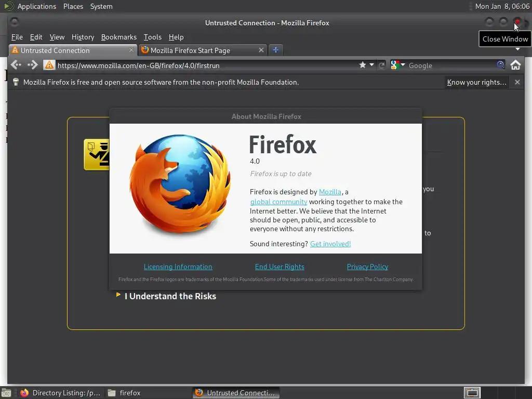The width and height of the screenshot is (532, 399).
Task: Open window menu button on title bar
Action: (x=14, y=22)
